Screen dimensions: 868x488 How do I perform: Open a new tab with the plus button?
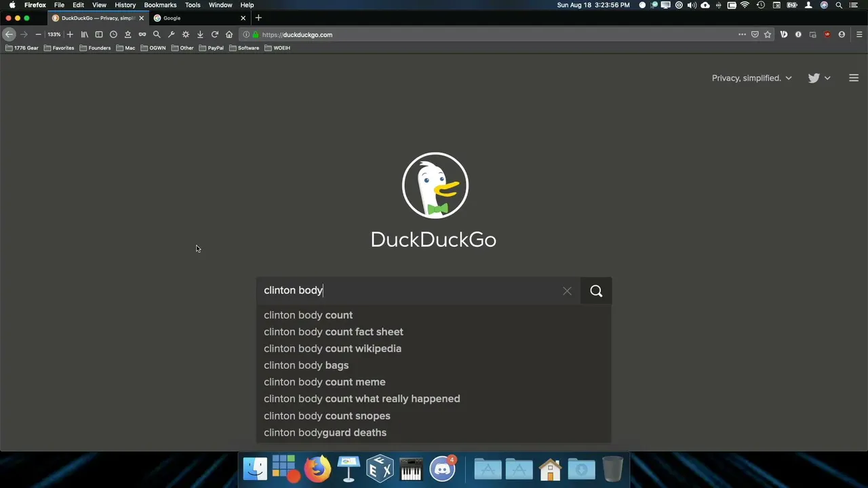(x=258, y=18)
